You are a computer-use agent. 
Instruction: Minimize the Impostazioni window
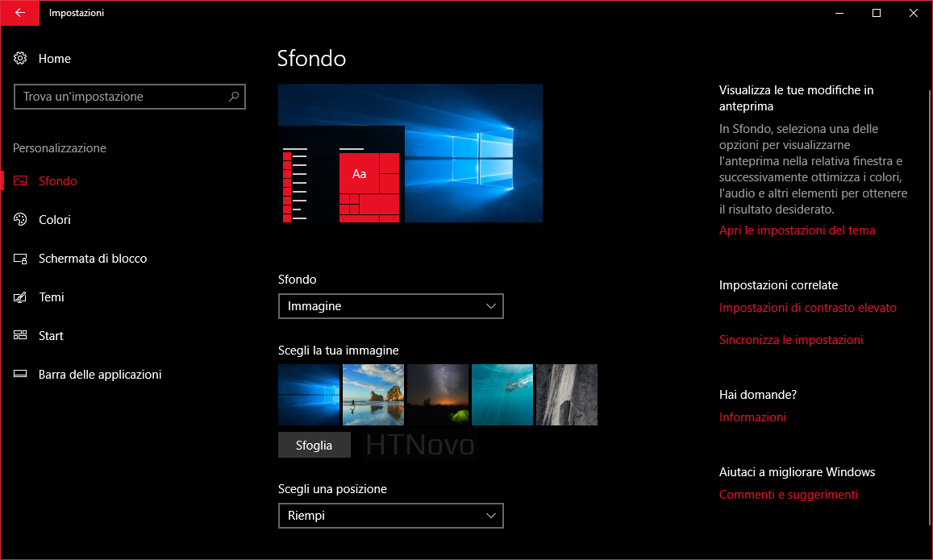pyautogui.click(x=839, y=12)
